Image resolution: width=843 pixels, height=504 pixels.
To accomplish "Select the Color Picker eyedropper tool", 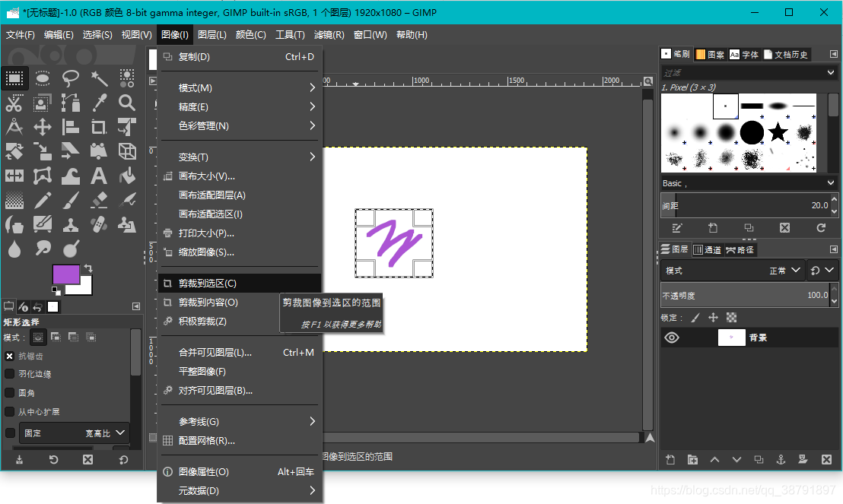I will pos(99,103).
